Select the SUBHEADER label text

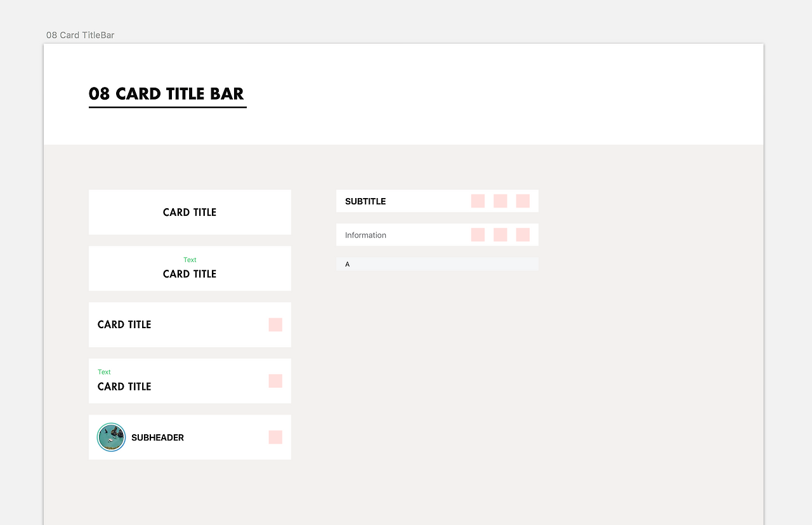coord(157,437)
